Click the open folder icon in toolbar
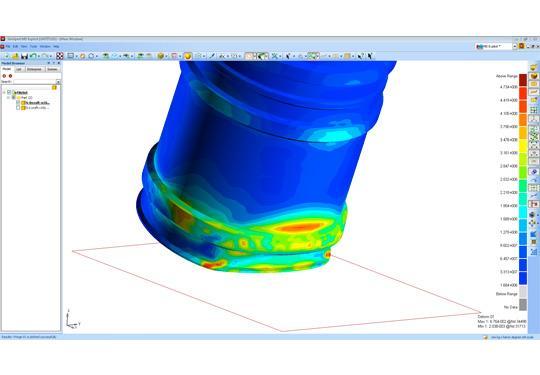The image size is (540, 375). pyautogui.click(x=15, y=56)
